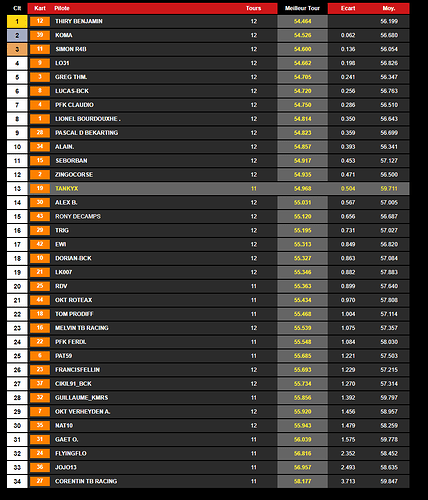Sort by the Ecart column header
Image resolution: width=428 pixels, height=500 pixels.
pyautogui.click(x=348, y=8)
